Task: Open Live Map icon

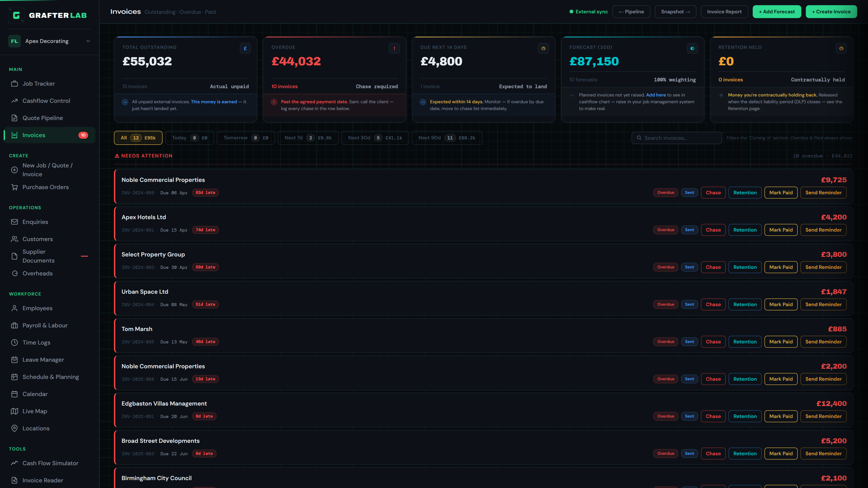Action: point(14,411)
